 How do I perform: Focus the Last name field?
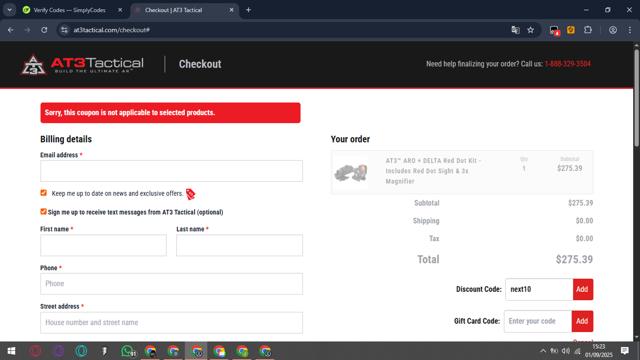(240, 245)
